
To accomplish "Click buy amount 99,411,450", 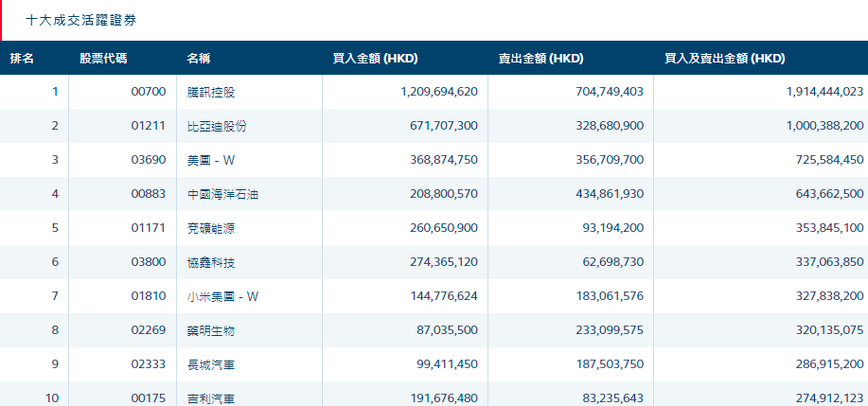I will click(448, 364).
